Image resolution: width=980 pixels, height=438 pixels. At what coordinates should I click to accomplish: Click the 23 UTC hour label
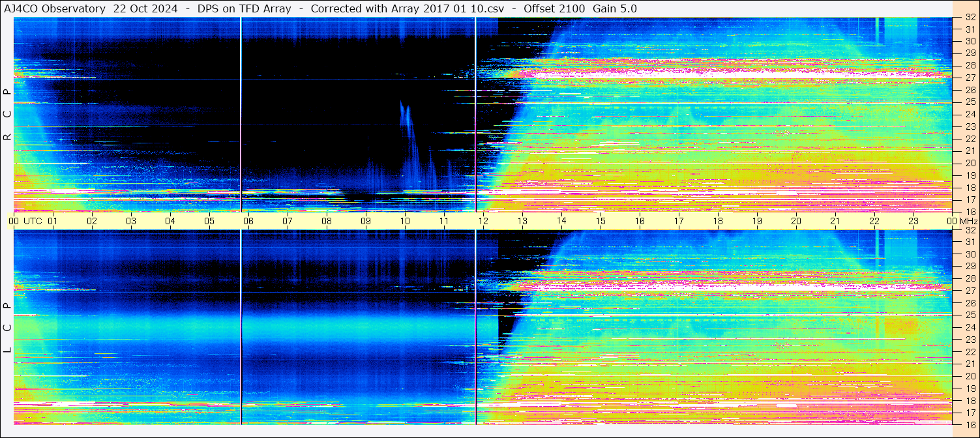click(913, 221)
